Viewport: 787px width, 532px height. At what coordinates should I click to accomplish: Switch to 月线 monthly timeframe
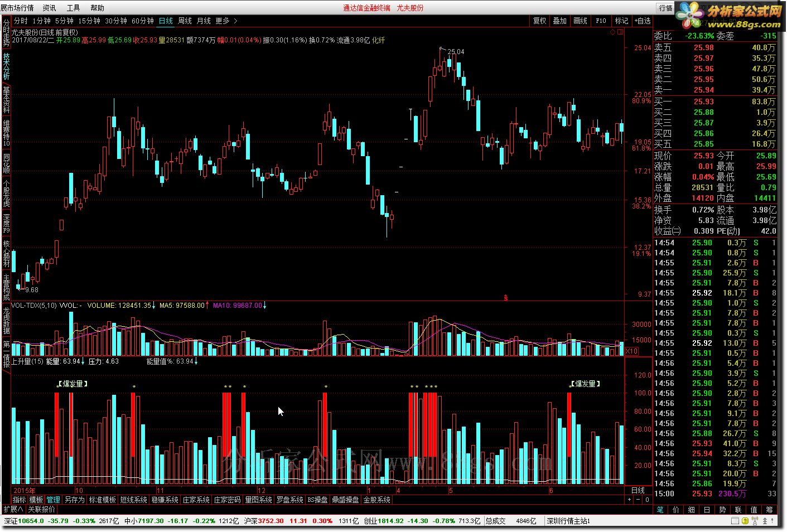204,21
